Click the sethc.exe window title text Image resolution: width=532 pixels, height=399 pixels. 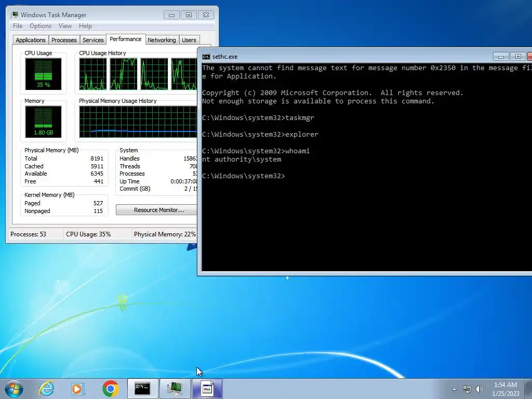pyautogui.click(x=225, y=57)
